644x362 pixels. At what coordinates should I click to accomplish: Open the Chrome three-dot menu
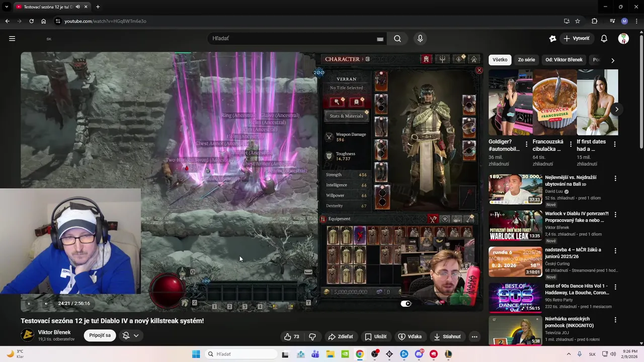click(x=636, y=21)
